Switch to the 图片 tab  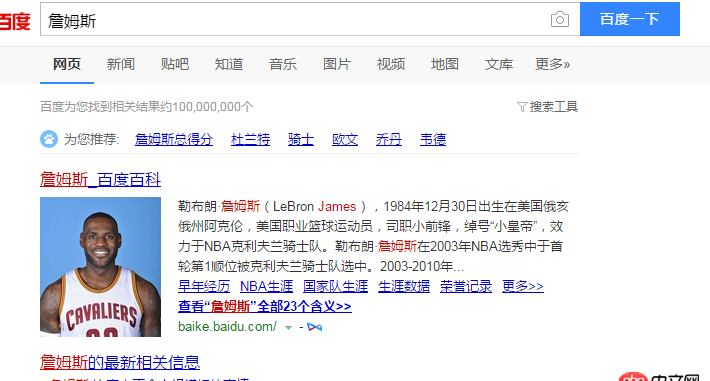point(337,64)
